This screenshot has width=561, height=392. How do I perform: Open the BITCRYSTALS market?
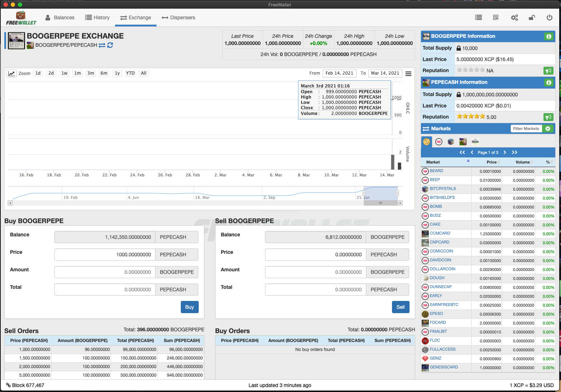pyautogui.click(x=443, y=189)
